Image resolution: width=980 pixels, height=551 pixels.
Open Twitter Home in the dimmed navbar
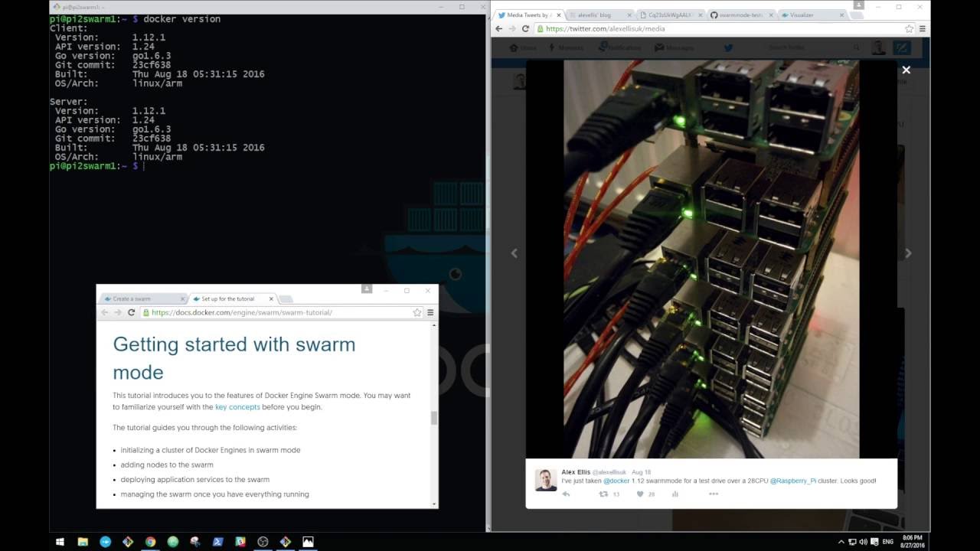tap(524, 47)
